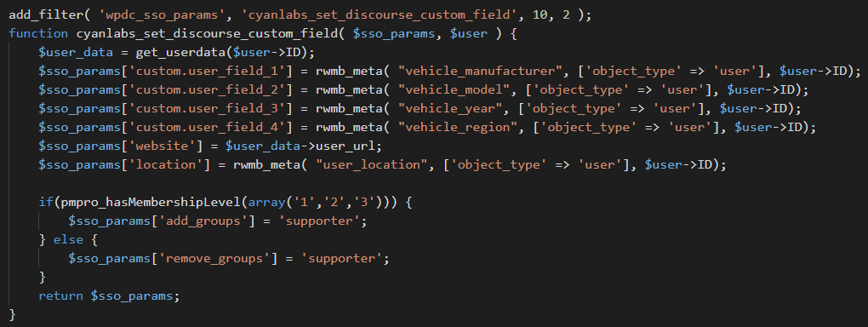The height and width of the screenshot is (327, 868).
Task: Click the add_filter function call
Action: click(x=46, y=15)
